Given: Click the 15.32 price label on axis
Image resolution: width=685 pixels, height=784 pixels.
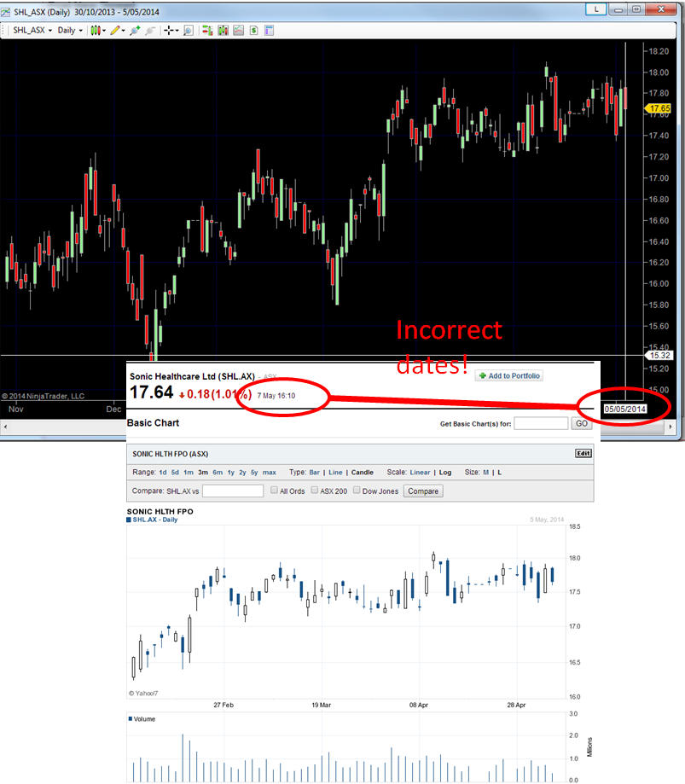Looking at the screenshot, I should click(659, 356).
